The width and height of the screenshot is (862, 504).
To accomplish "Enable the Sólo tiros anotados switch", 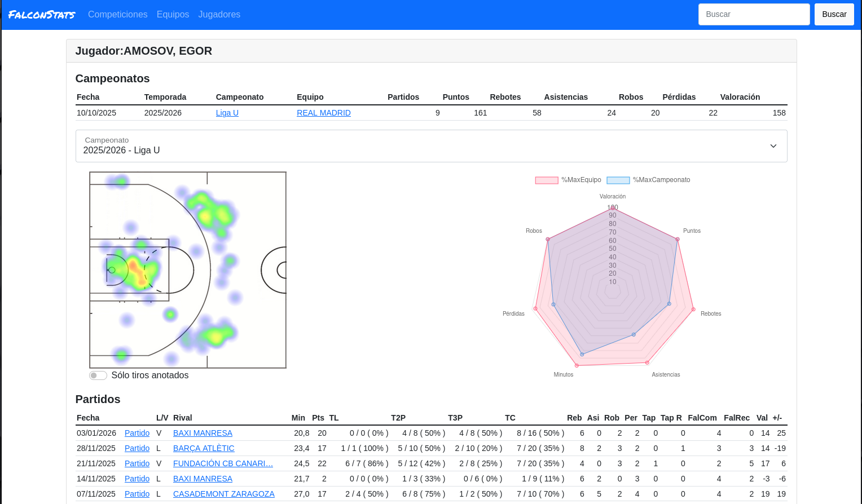I will click(98, 375).
